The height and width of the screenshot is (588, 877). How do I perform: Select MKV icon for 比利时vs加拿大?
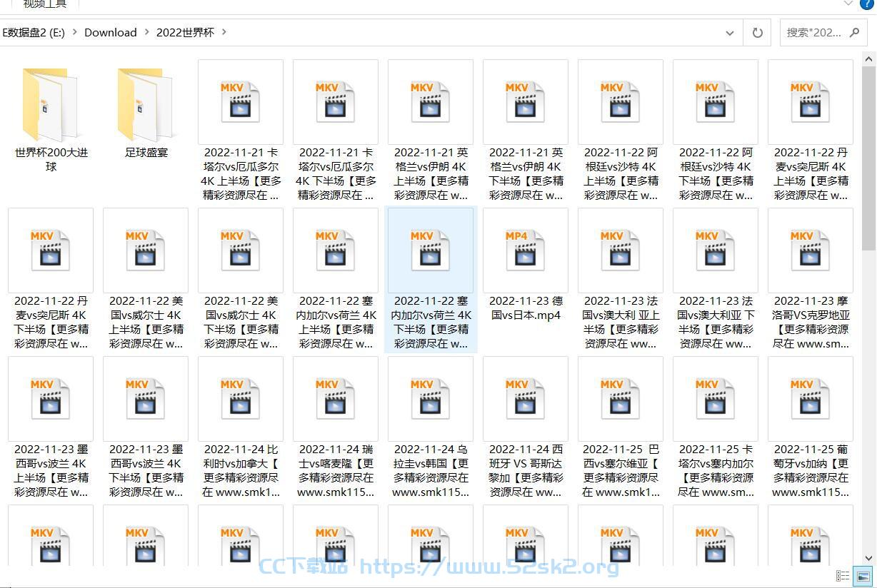click(x=241, y=399)
